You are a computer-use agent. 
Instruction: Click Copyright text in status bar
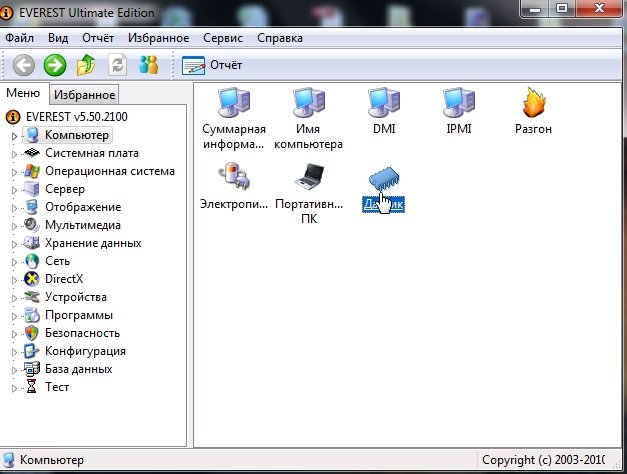(x=544, y=460)
